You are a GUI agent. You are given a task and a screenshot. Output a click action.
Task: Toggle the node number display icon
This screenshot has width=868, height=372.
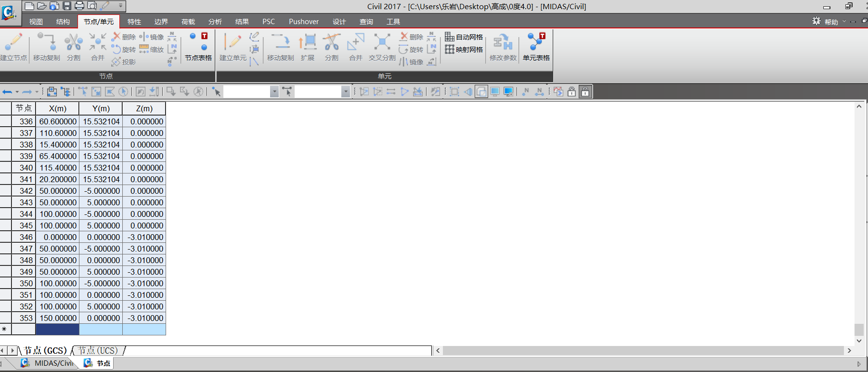coord(526,92)
